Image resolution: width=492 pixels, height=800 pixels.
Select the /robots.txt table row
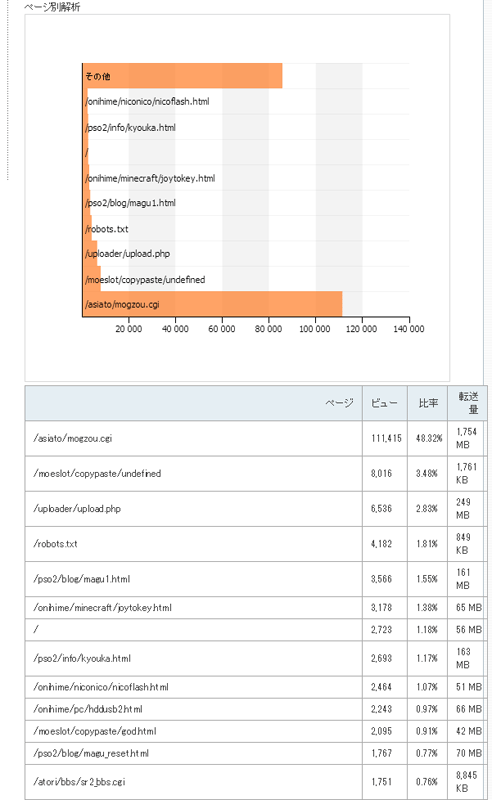pyautogui.click(x=256, y=544)
